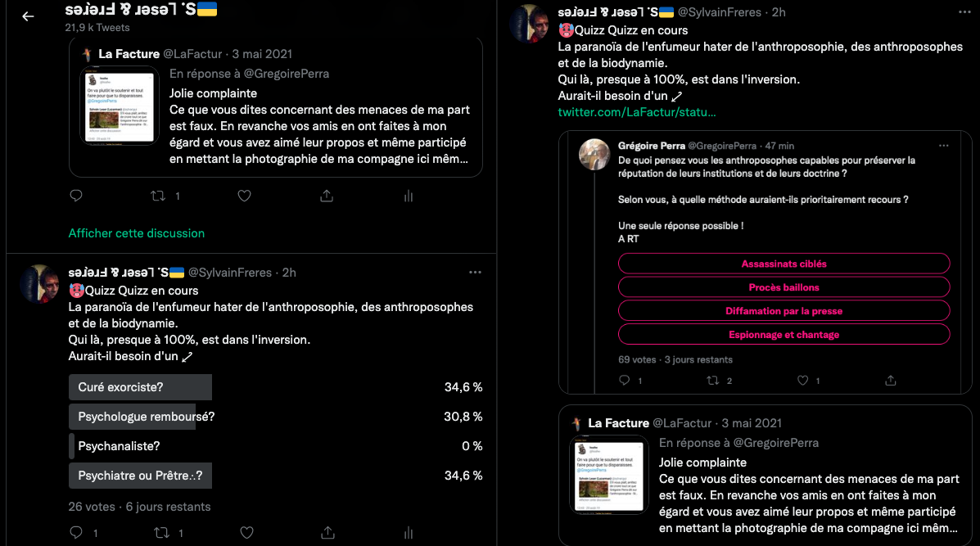The height and width of the screenshot is (546, 980).
Task: Like the La Facture tweet with the heart
Action: click(x=244, y=196)
